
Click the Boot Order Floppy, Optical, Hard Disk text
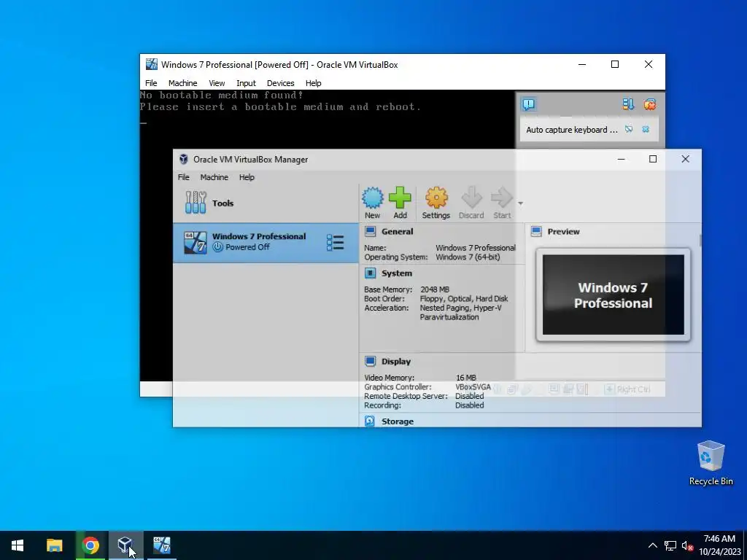pos(464,298)
